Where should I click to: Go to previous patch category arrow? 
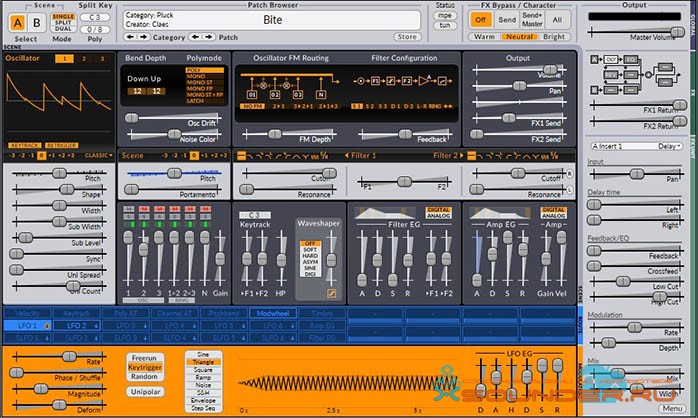click(x=130, y=37)
